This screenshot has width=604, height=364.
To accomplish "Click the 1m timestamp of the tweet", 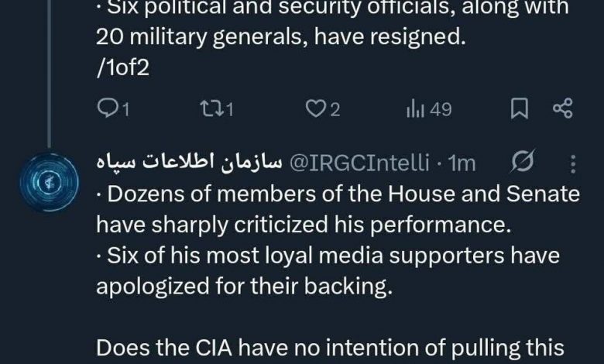I will point(463,163).
